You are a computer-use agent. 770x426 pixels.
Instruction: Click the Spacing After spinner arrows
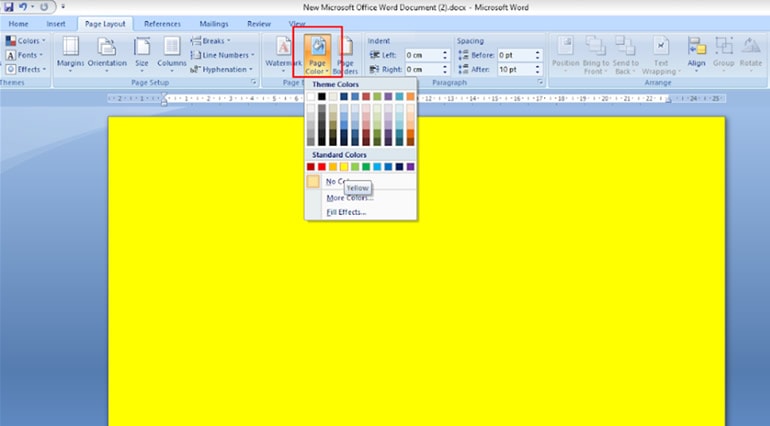click(x=538, y=69)
